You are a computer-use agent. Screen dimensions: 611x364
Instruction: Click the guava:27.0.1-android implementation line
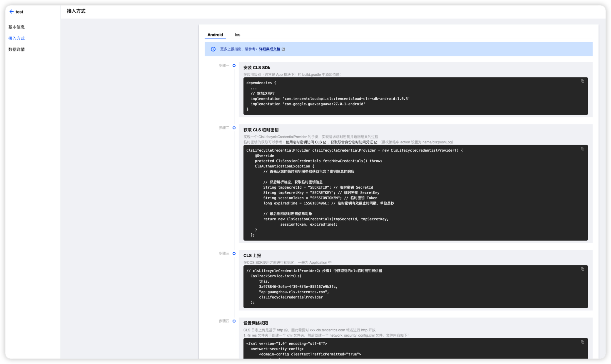point(308,104)
